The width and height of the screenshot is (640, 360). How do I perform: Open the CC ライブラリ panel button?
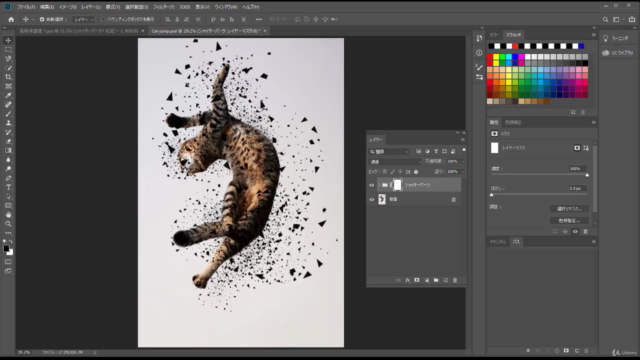(x=618, y=53)
